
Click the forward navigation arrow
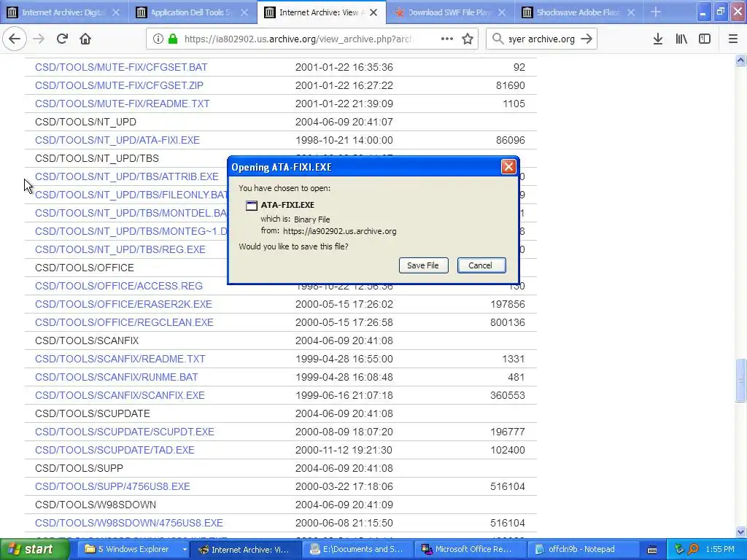point(39,39)
